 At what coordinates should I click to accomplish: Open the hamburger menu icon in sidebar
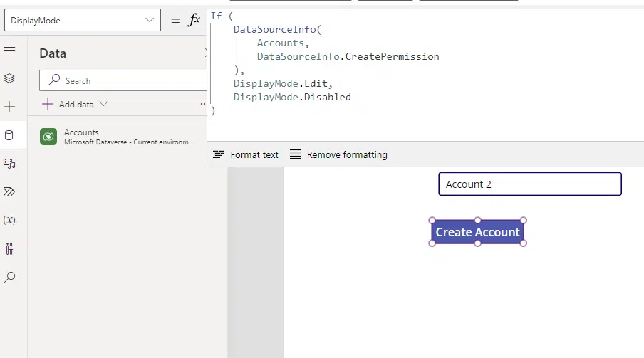pyautogui.click(x=9, y=51)
